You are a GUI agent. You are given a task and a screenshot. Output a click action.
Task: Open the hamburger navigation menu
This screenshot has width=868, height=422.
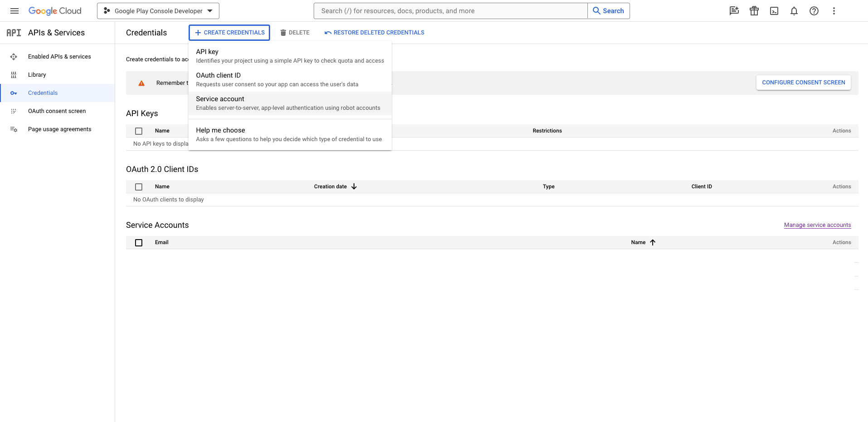pos(15,11)
